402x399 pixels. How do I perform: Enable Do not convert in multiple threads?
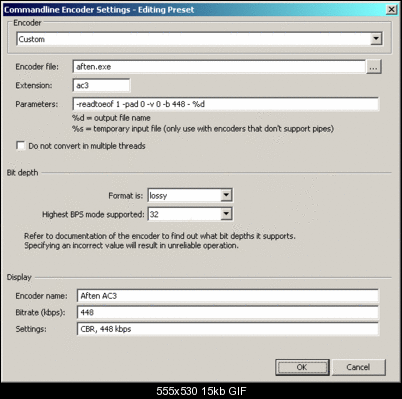21,146
